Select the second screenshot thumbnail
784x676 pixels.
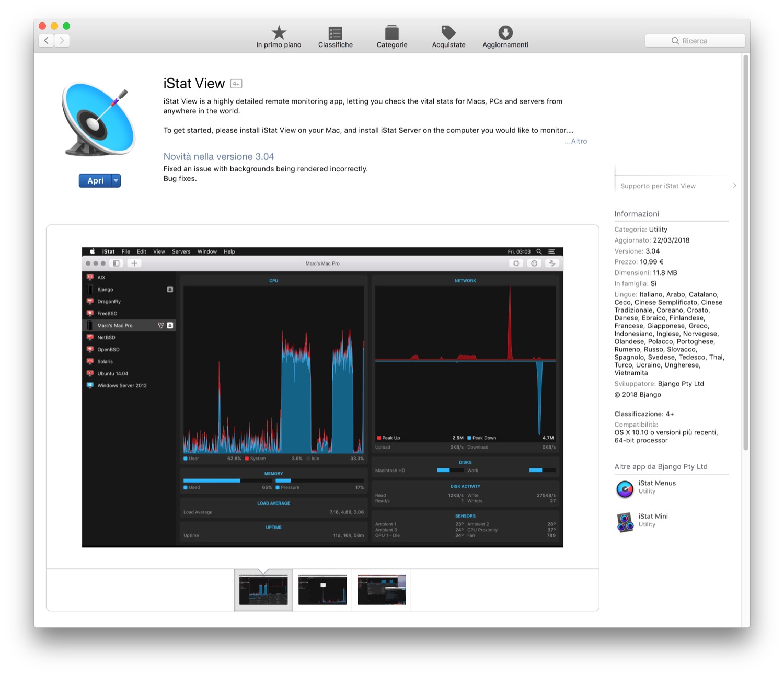(x=322, y=590)
